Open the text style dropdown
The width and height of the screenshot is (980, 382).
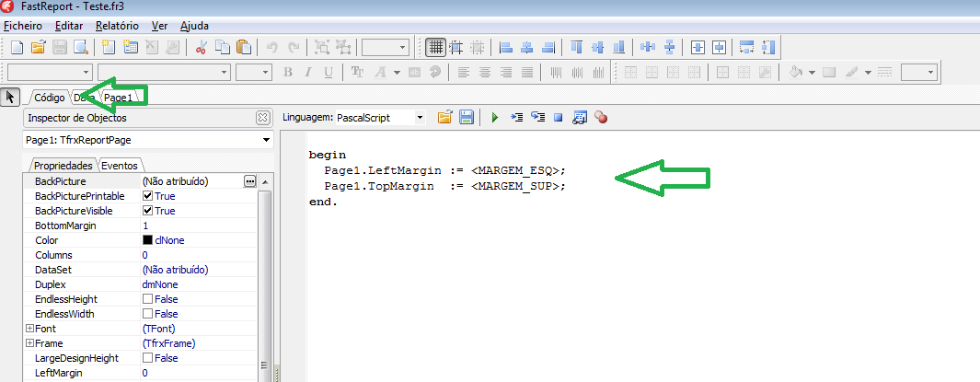pos(86,73)
